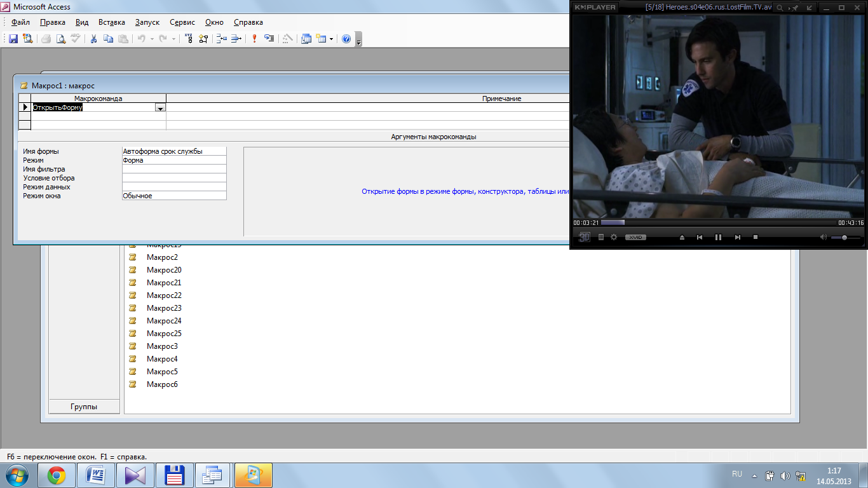The width and height of the screenshot is (868, 488).
Task: Click the Режим окна field showing Обычное
Action: tap(174, 196)
